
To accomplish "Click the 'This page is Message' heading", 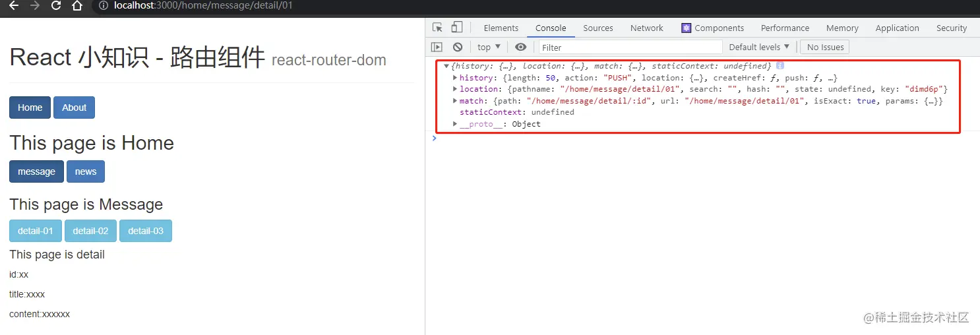I will 86,204.
